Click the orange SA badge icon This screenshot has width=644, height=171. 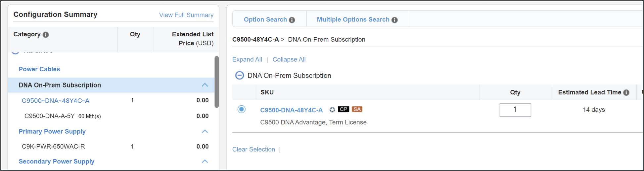coord(357,109)
